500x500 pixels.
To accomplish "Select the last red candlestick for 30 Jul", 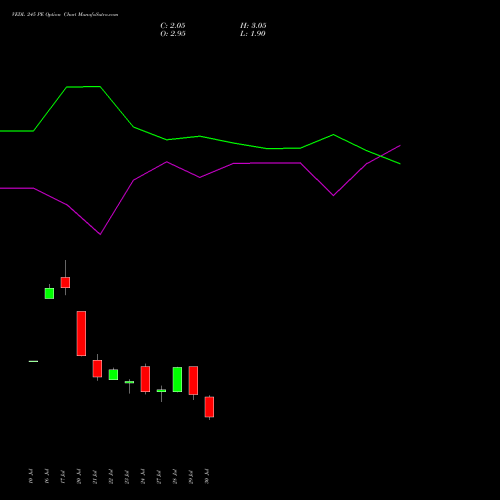I will (x=209, y=407).
